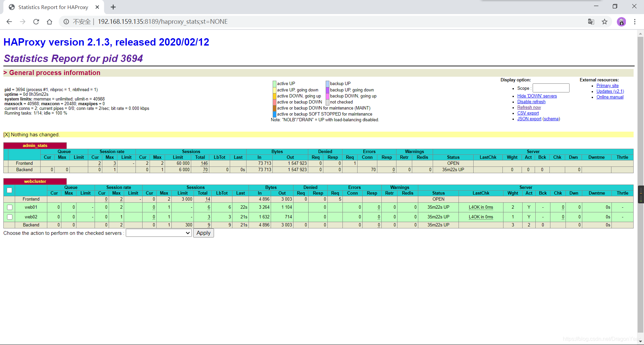Viewport: 644px width, 345px height.
Task: Click the not checked legend swatch
Action: (x=328, y=102)
